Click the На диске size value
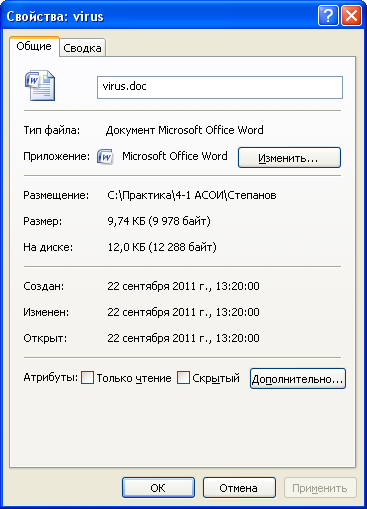The width and height of the screenshot is (367, 509). (162, 247)
